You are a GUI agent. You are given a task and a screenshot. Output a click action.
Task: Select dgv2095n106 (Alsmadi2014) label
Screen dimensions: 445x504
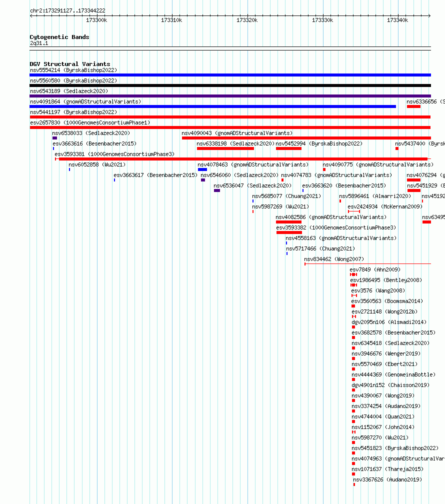(x=389, y=322)
